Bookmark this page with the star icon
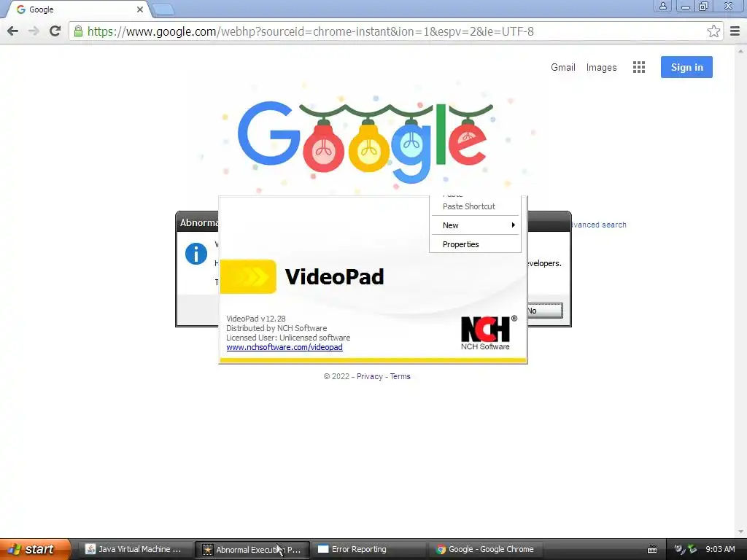 pos(713,31)
